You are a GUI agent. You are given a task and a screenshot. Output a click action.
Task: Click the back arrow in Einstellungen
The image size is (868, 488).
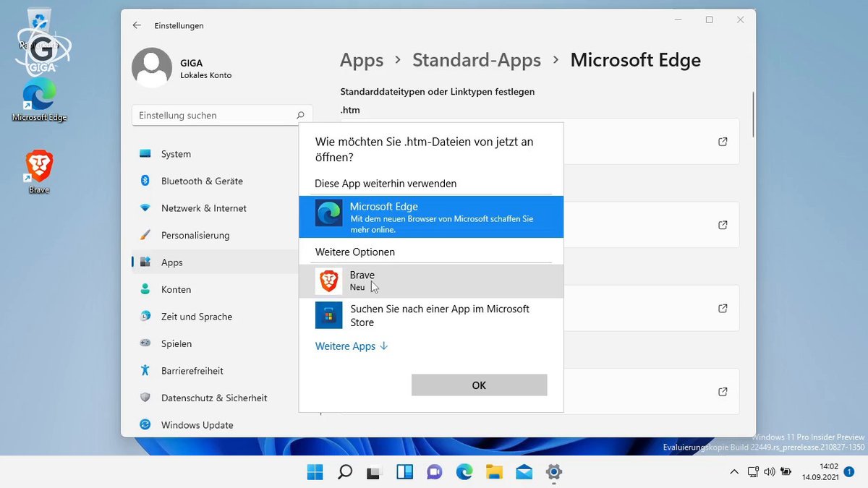[x=136, y=24]
